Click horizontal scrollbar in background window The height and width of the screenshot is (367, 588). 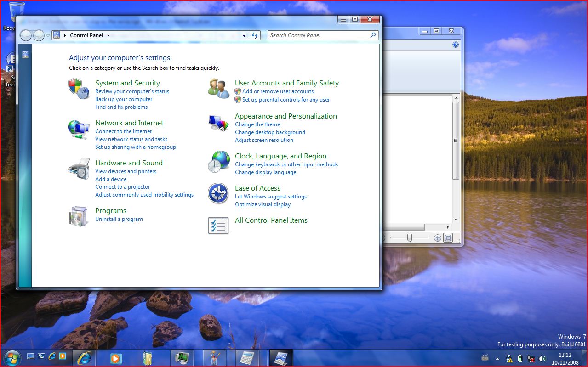pyautogui.click(x=404, y=227)
